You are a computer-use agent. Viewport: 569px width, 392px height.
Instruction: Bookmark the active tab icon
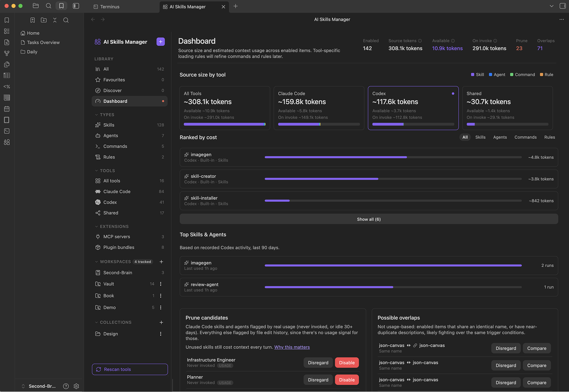(33, 20)
